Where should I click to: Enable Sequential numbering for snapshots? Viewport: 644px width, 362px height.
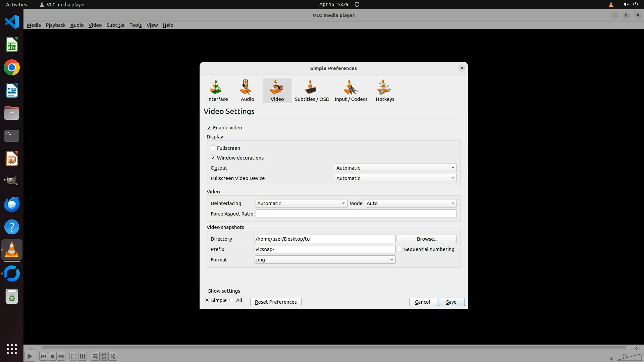[400, 249]
